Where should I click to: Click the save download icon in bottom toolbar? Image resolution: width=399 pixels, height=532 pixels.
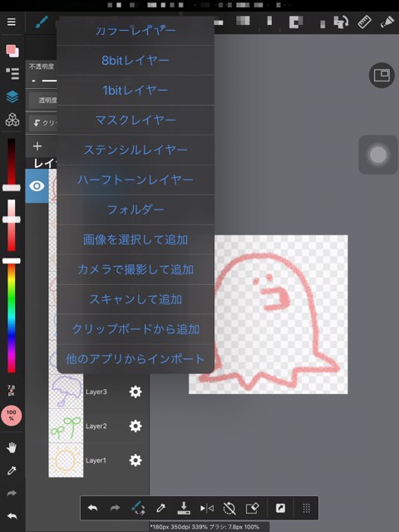[184, 508]
